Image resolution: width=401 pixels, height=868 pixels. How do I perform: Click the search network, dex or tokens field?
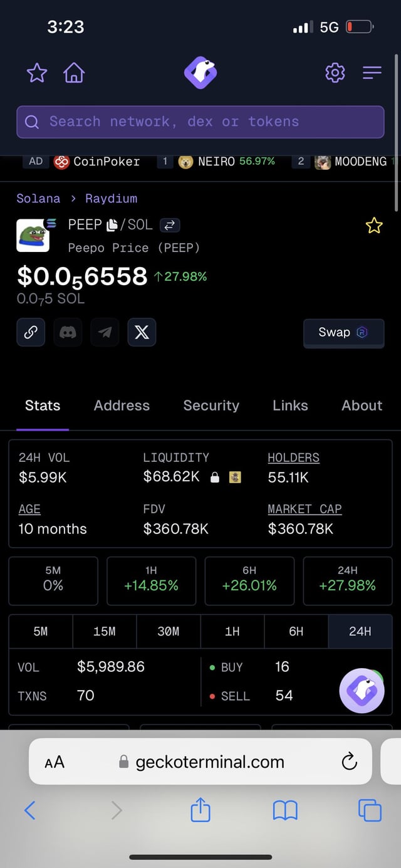tap(200, 122)
